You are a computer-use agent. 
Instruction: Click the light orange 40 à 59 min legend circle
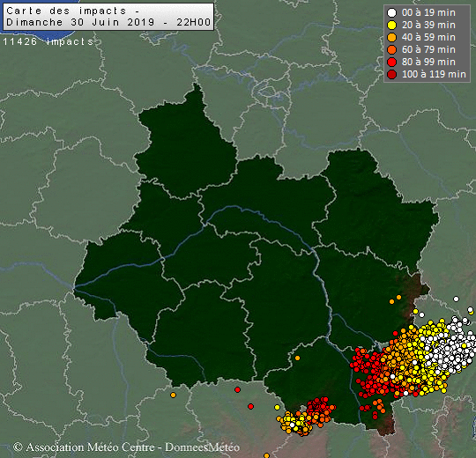392,38
